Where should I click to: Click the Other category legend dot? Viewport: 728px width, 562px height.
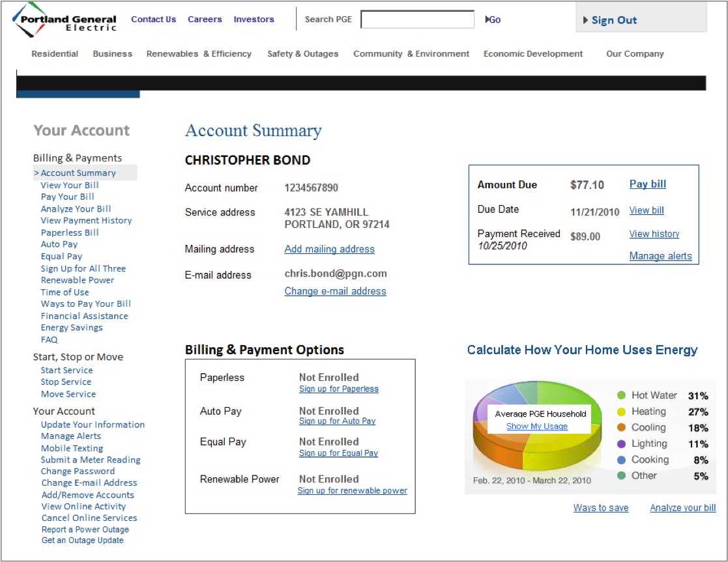[621, 475]
